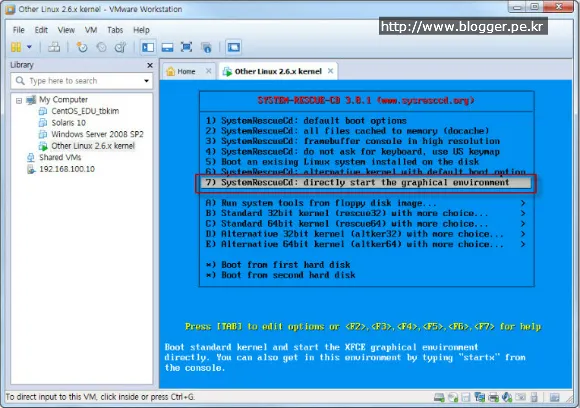Click the Solaris 10 VM icon
This screenshot has height=408, width=580.
[43, 122]
